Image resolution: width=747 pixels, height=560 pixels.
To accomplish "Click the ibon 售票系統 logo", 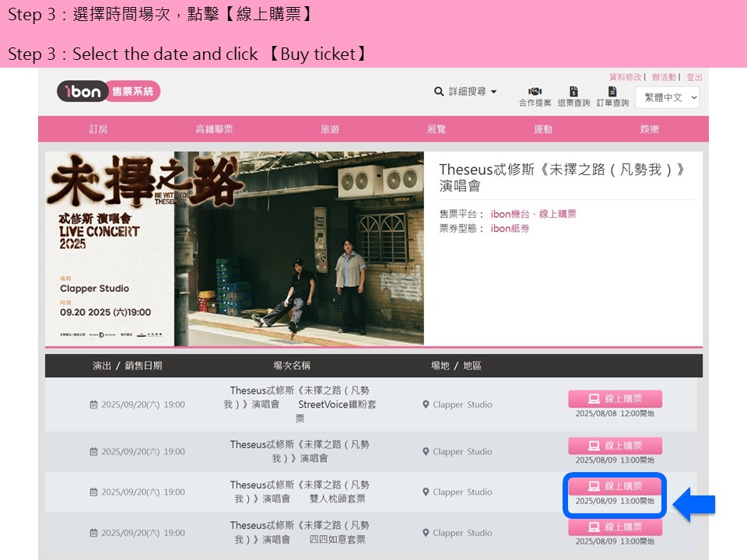I will pos(108,92).
